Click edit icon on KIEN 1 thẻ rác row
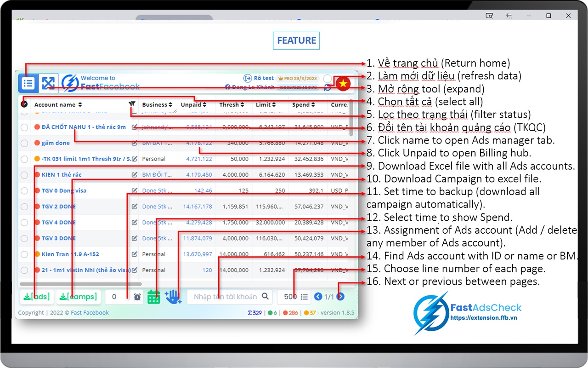The image size is (588, 368). tap(134, 175)
